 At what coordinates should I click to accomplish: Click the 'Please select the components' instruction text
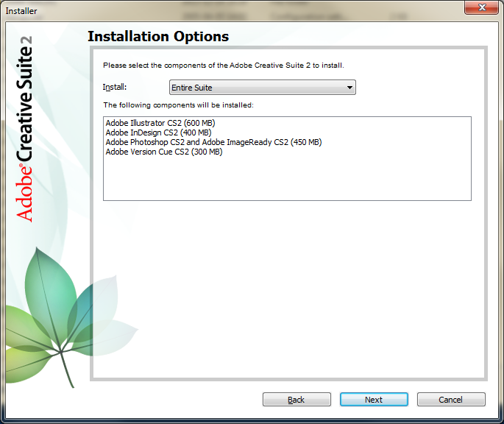(224, 66)
